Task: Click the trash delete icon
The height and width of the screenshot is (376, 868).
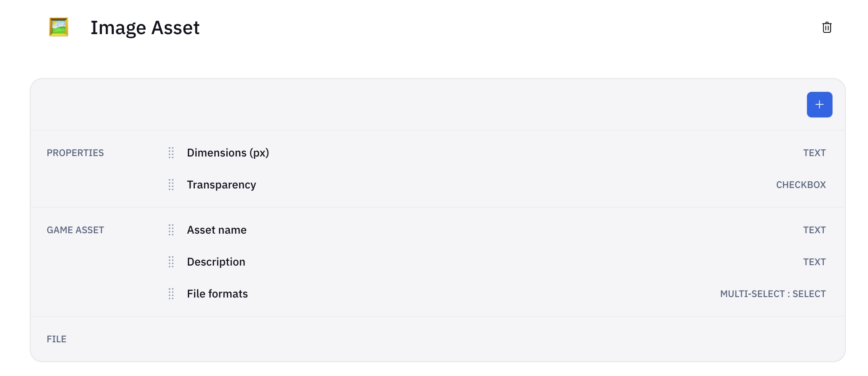Action: [826, 27]
